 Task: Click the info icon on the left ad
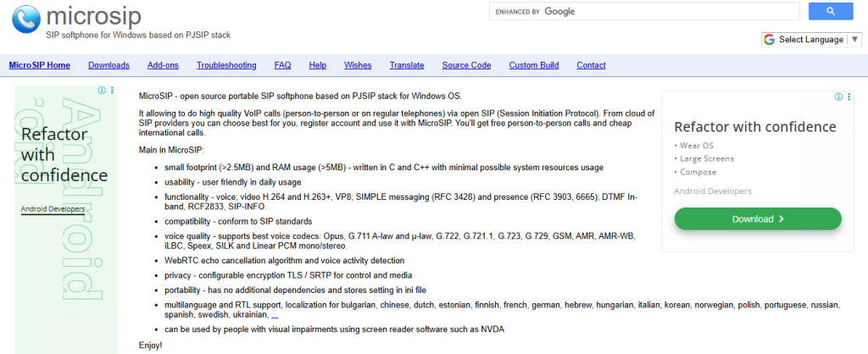tap(102, 91)
